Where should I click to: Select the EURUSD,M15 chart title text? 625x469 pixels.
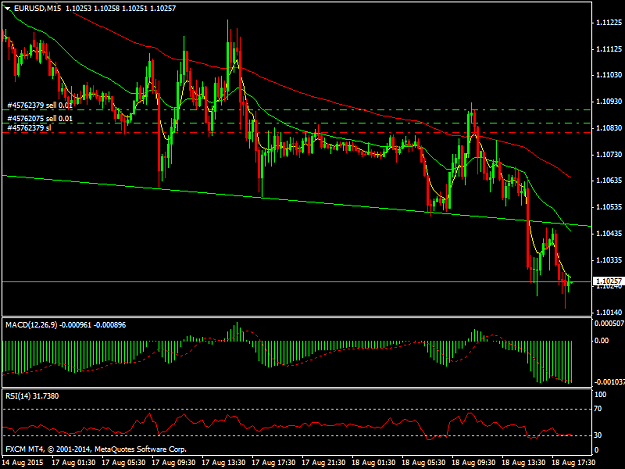[x=37, y=8]
